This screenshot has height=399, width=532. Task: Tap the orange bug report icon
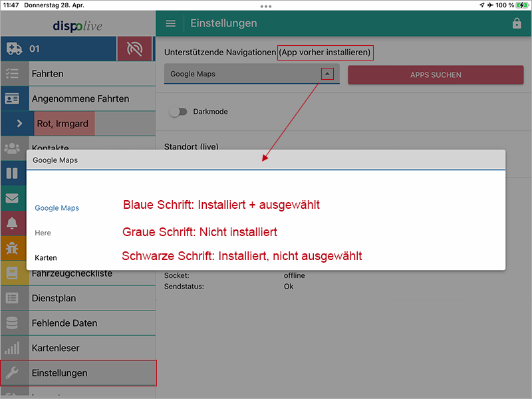click(x=12, y=248)
